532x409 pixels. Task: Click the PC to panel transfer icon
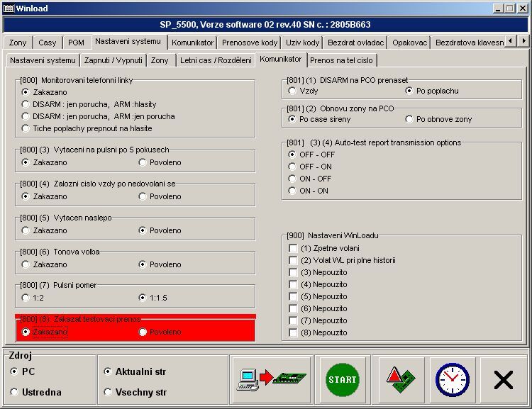point(272,379)
